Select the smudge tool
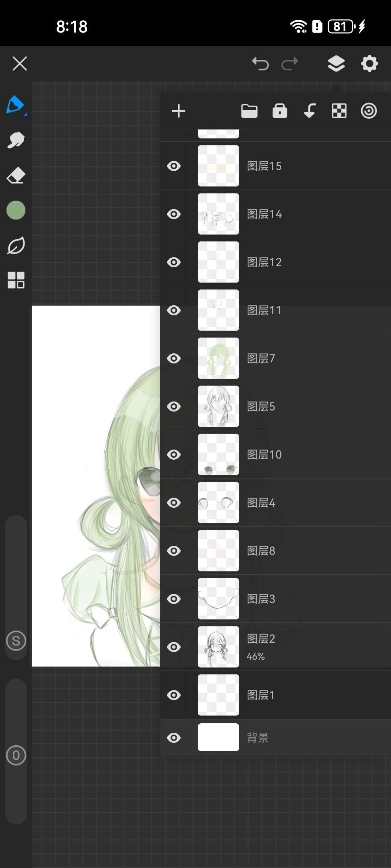 16,140
